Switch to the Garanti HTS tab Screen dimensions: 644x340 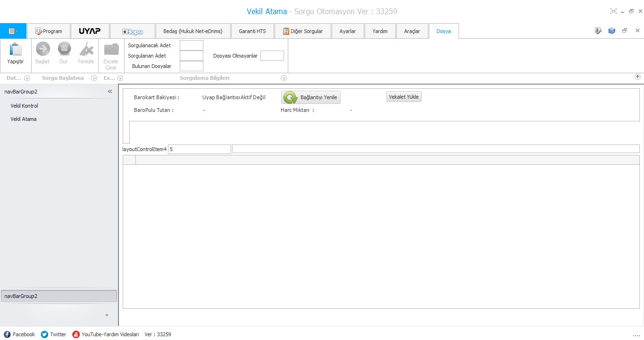click(x=252, y=31)
